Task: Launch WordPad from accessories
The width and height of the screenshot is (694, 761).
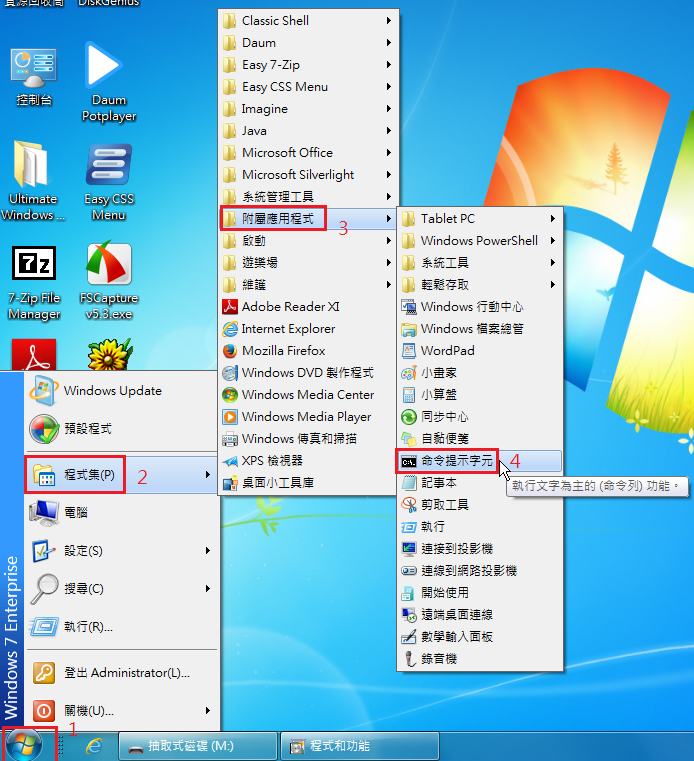Action: (x=480, y=350)
